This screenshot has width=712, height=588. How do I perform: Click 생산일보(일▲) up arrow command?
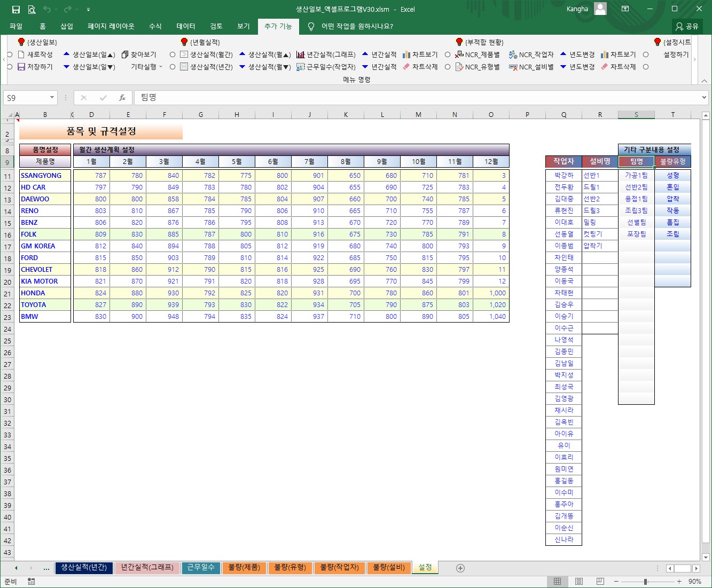coord(89,54)
